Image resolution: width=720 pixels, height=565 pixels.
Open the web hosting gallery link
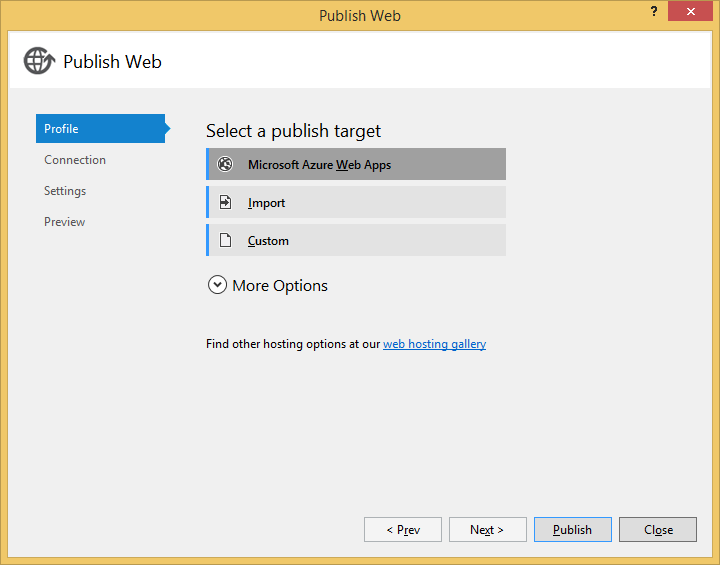tap(434, 344)
